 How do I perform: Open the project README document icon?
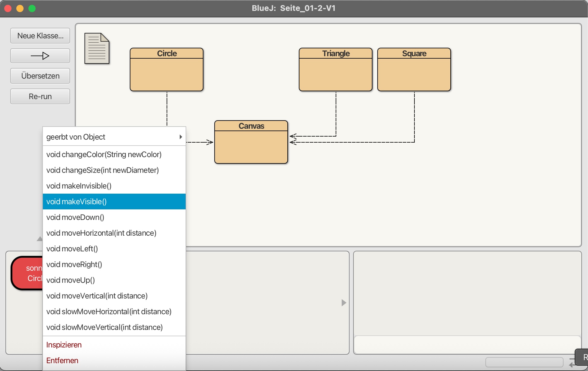click(97, 48)
